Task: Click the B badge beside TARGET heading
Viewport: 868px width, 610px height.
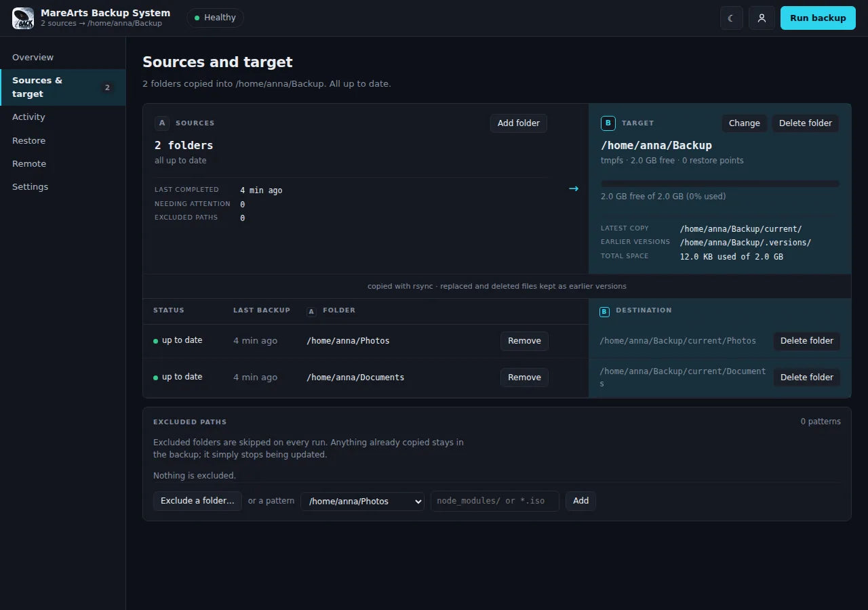Action: (x=608, y=123)
